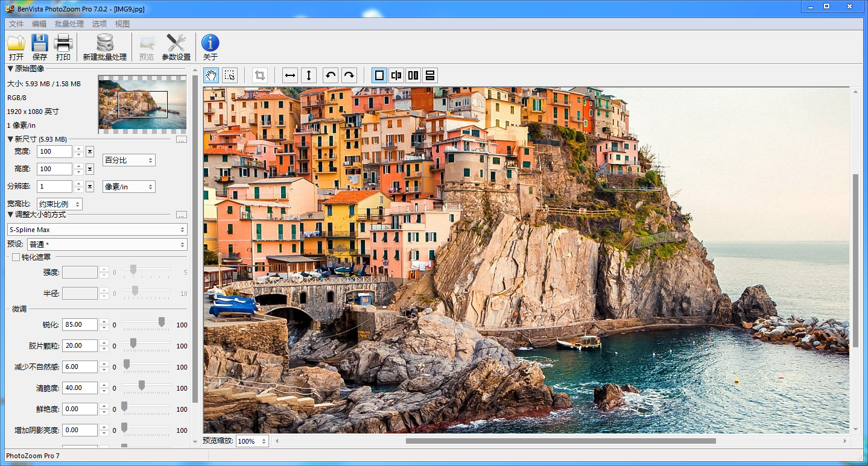Click the 宽度 width input field
The image size is (868, 466).
(54, 152)
